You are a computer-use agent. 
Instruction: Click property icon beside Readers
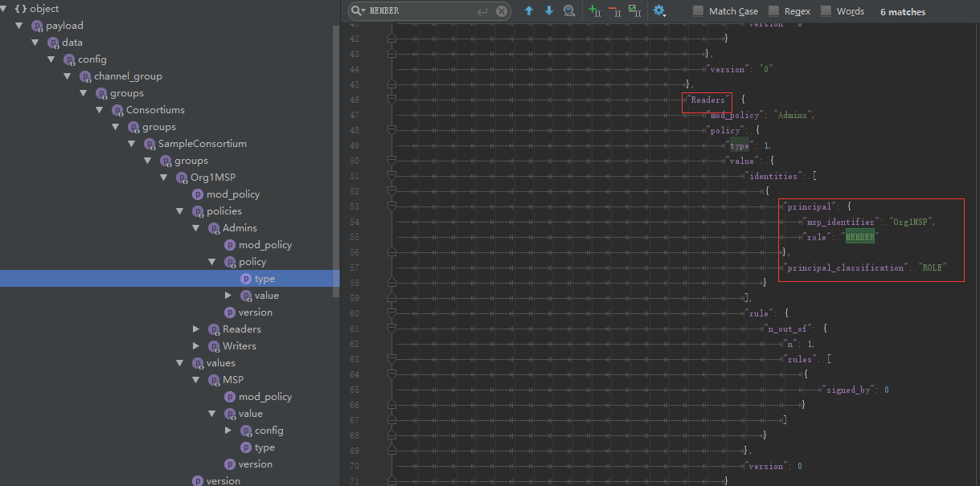214,329
